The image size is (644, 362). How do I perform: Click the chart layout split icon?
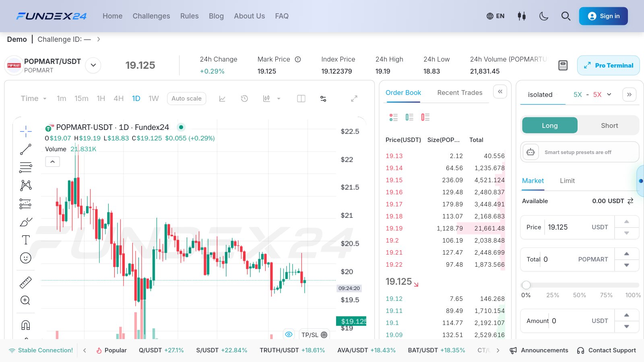[x=301, y=99]
